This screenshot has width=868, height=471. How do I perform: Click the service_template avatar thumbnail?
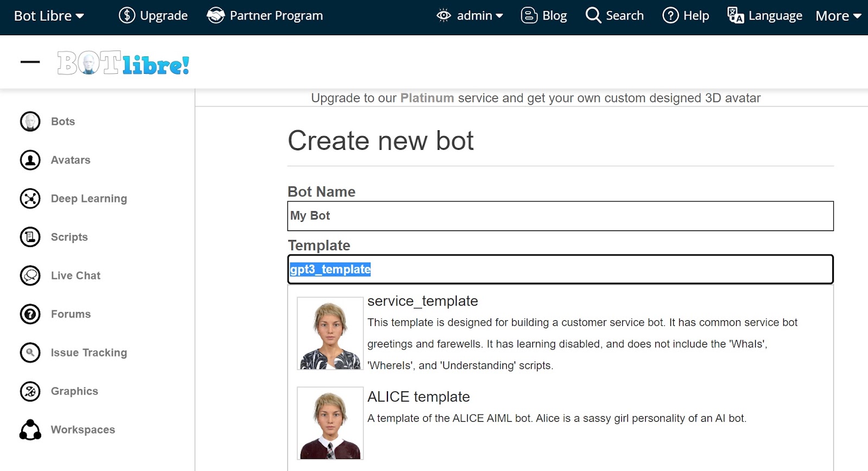point(330,333)
